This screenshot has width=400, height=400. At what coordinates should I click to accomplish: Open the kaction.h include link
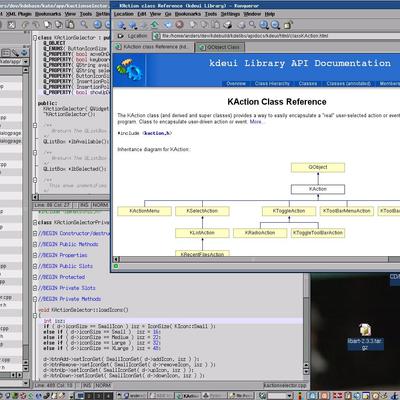157,133
